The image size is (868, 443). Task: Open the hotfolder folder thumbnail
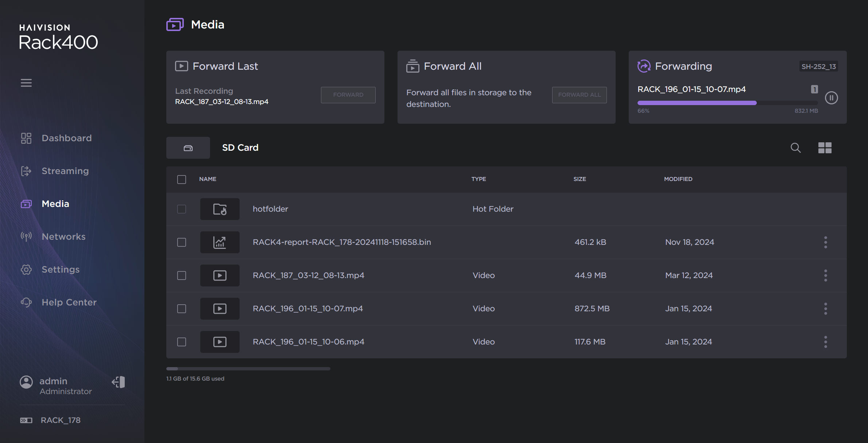point(220,209)
